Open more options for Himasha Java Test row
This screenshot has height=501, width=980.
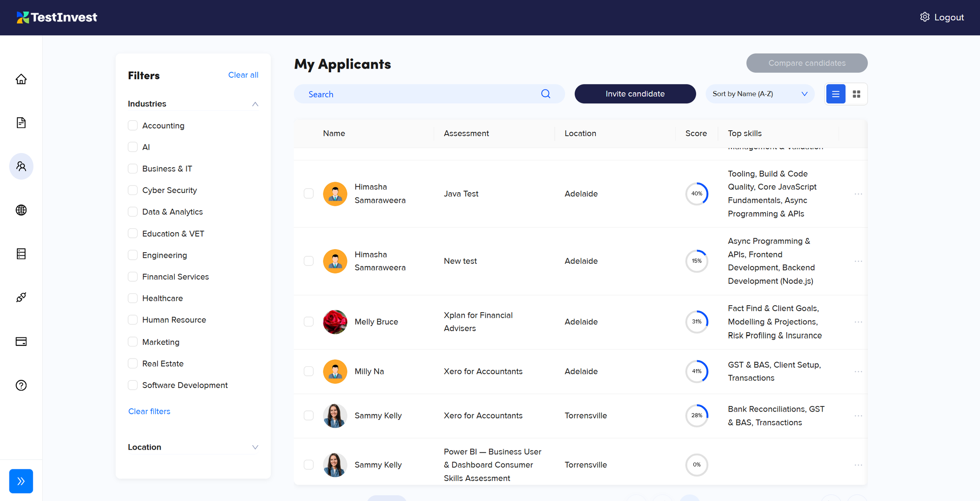858,194
